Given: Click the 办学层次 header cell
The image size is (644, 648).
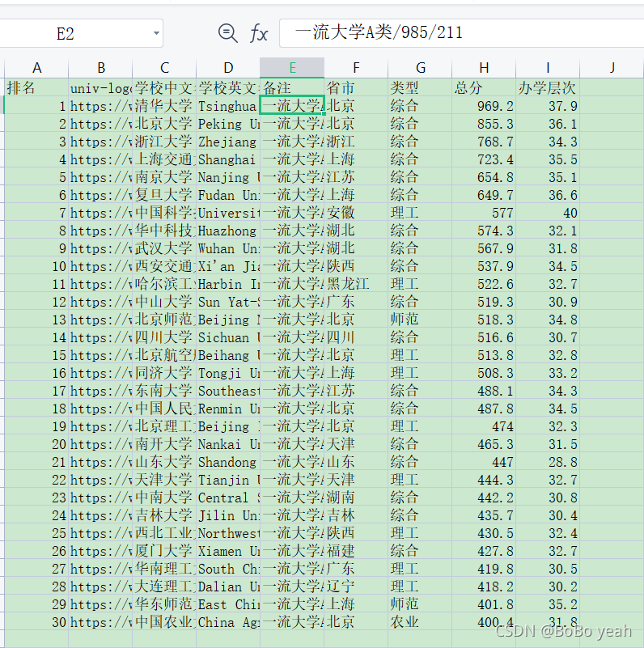Looking at the screenshot, I should point(548,87).
